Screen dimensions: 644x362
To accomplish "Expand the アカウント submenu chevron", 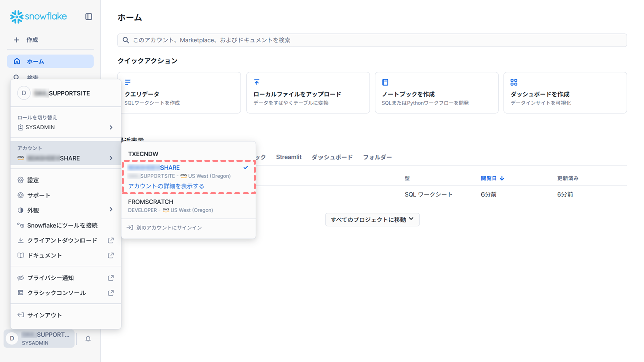I will pyautogui.click(x=111, y=158).
